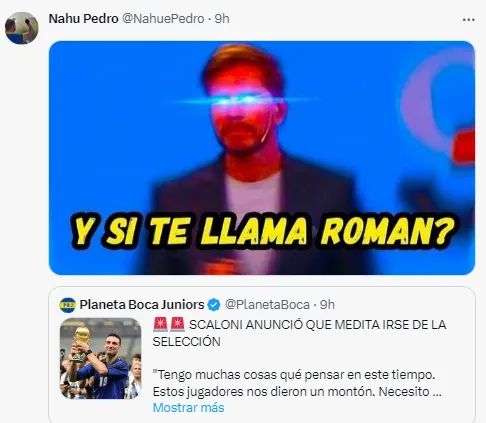
Task: Click the blue verified badge
Action: click(x=214, y=305)
